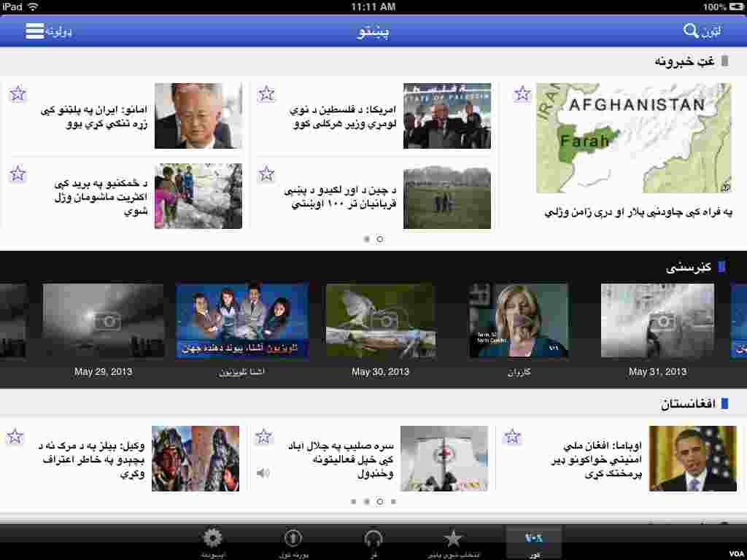Tap the second page dot under top news
This screenshot has height=560, width=747.
379,238
